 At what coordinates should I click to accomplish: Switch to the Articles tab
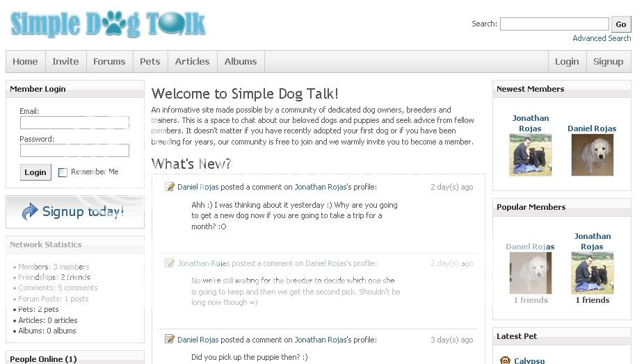click(192, 61)
